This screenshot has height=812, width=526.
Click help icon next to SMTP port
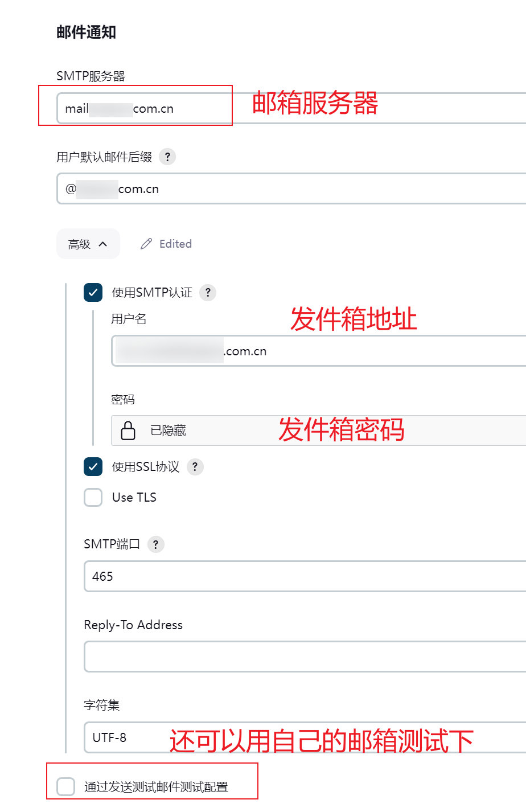[155, 544]
